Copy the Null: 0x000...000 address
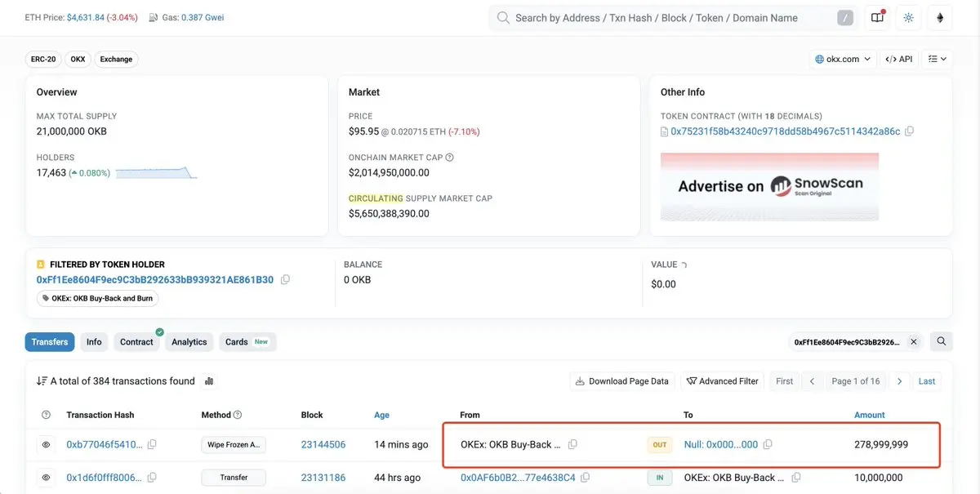980x494 pixels. tap(768, 445)
